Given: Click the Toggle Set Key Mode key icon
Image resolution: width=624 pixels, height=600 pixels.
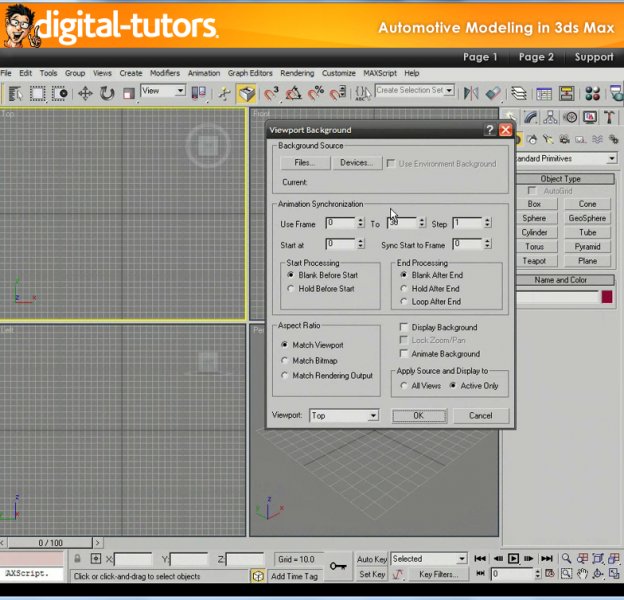Looking at the screenshot, I should [338, 566].
